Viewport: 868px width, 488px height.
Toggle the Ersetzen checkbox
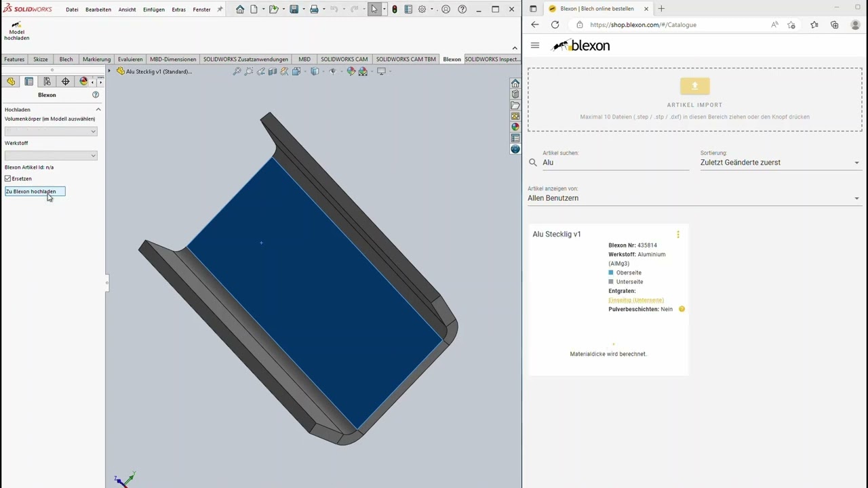click(8, 179)
